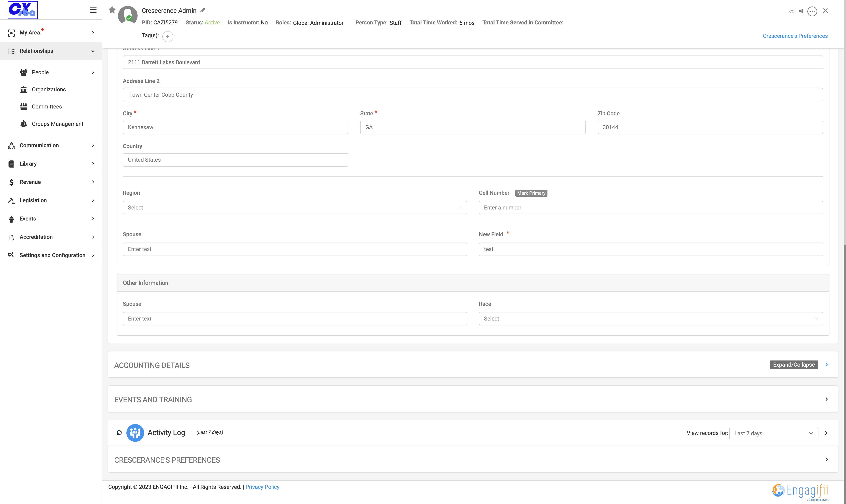
Task: Click the New Field input with test
Action: [651, 249]
